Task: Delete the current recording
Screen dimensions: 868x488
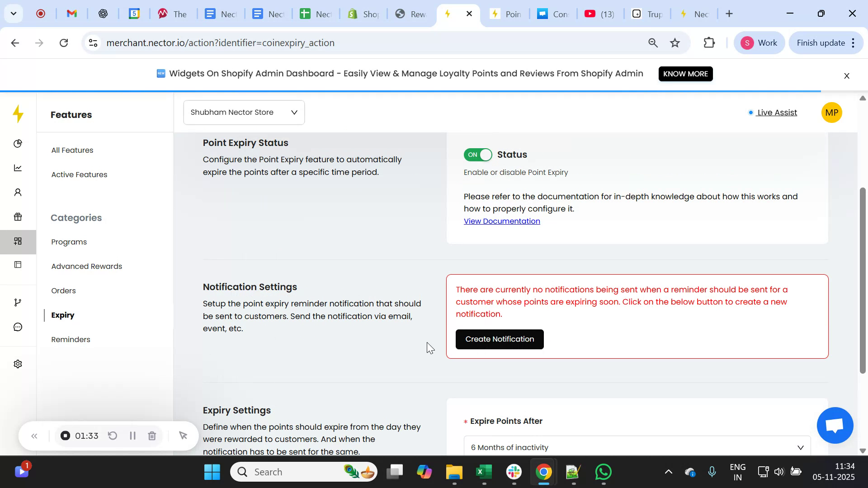Action: (152, 436)
